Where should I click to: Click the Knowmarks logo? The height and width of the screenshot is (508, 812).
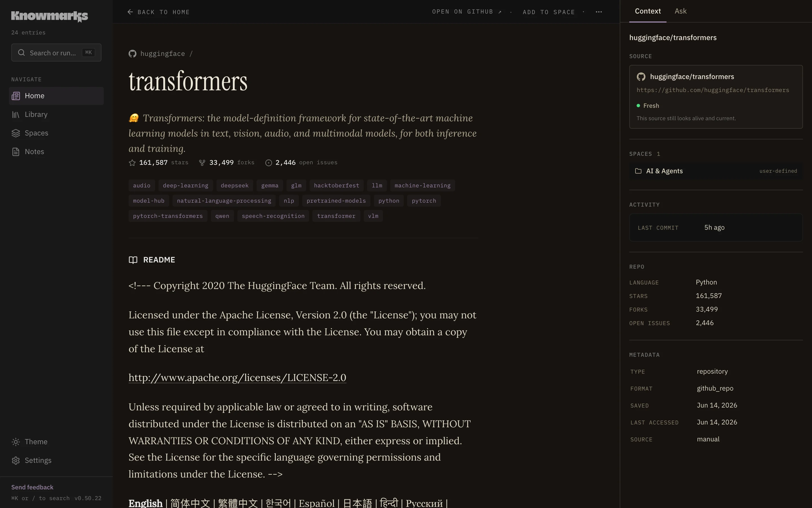50,16
